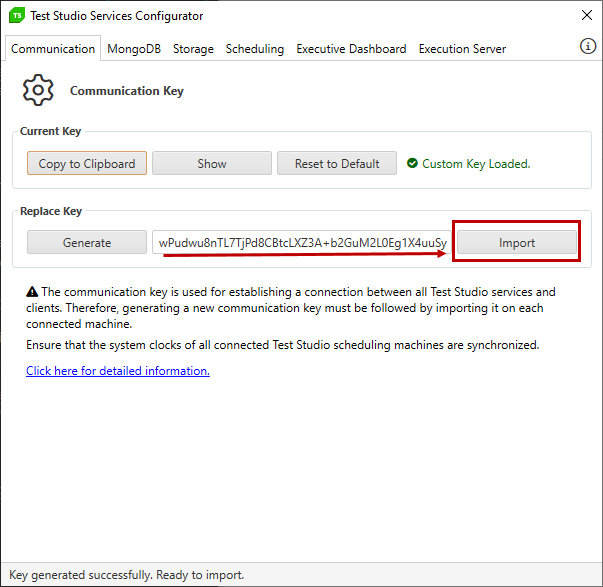This screenshot has height=587, width=603.
Task: Switch to the MongoDB tab
Action: pyautogui.click(x=134, y=49)
